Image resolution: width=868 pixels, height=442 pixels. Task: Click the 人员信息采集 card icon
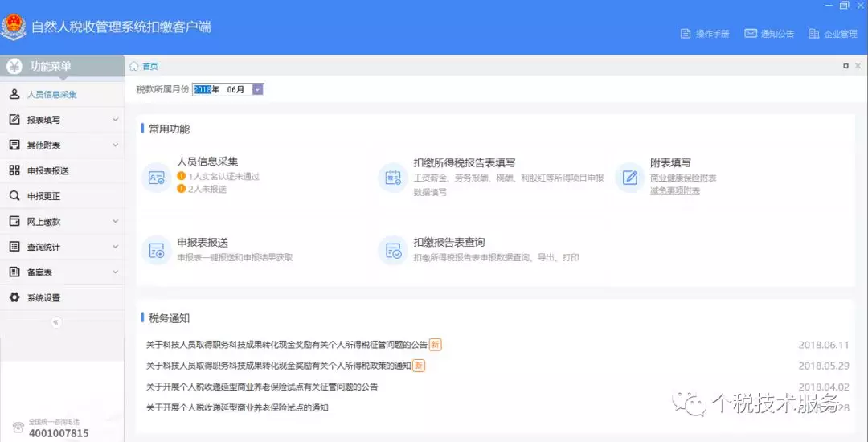tap(156, 178)
